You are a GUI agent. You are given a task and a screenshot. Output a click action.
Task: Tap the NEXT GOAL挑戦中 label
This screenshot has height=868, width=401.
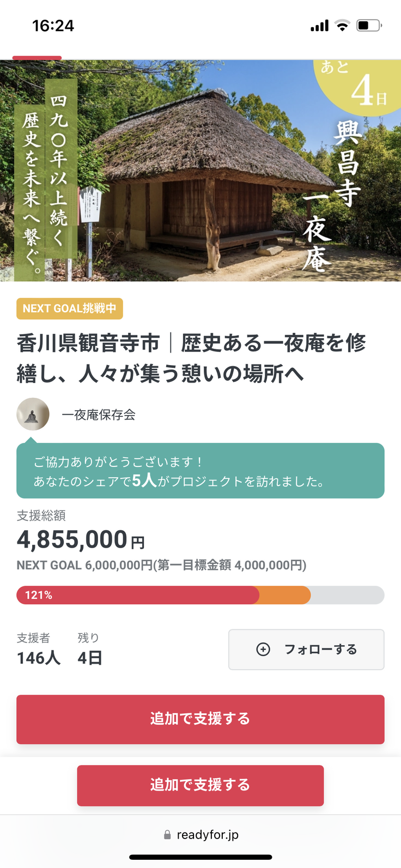pyautogui.click(x=70, y=308)
